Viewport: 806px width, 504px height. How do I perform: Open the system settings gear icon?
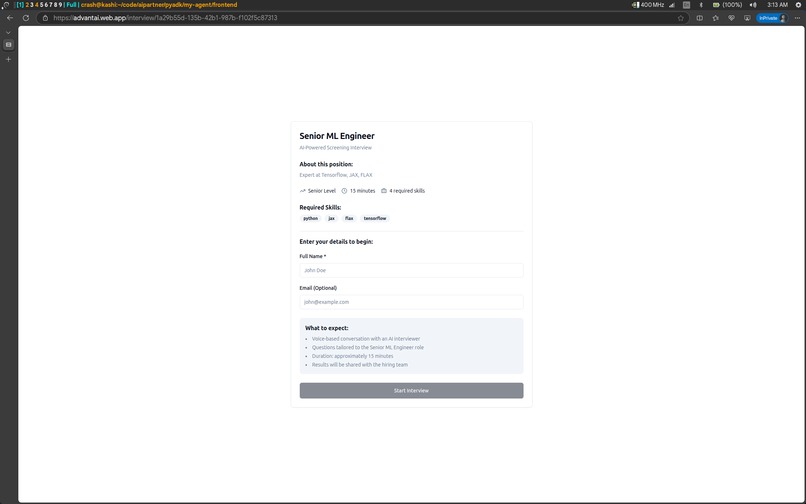pos(798,5)
